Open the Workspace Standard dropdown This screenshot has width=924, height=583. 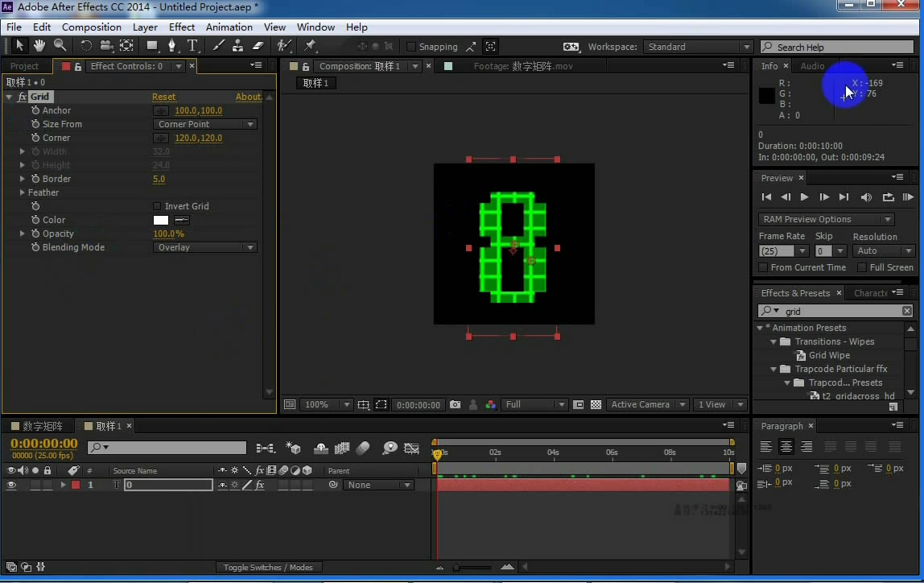point(698,47)
